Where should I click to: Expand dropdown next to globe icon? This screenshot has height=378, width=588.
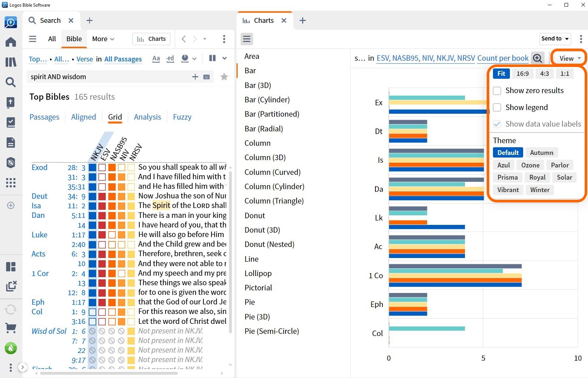click(194, 59)
